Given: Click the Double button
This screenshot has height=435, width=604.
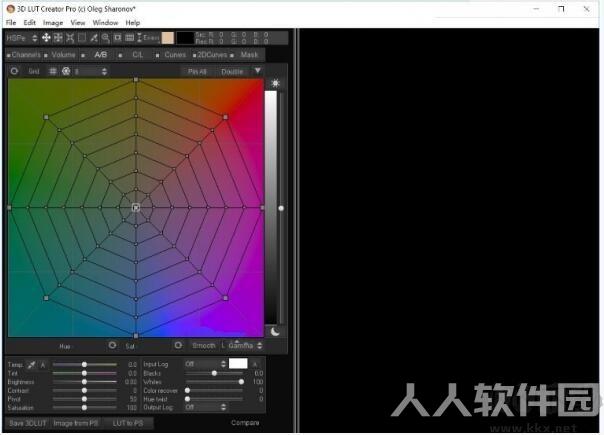Looking at the screenshot, I should [x=232, y=72].
